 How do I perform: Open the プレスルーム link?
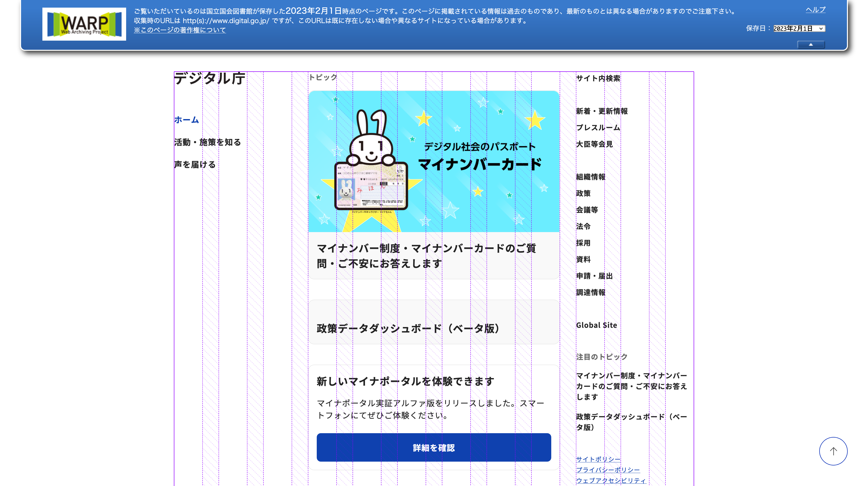click(x=598, y=128)
